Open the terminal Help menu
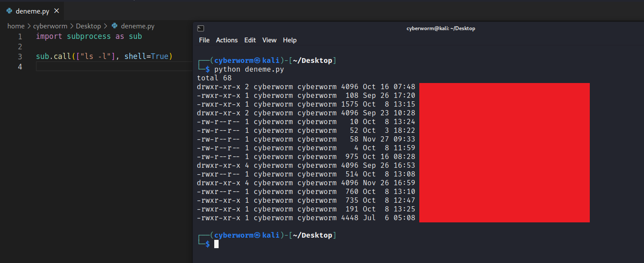The image size is (644, 263). [x=290, y=40]
